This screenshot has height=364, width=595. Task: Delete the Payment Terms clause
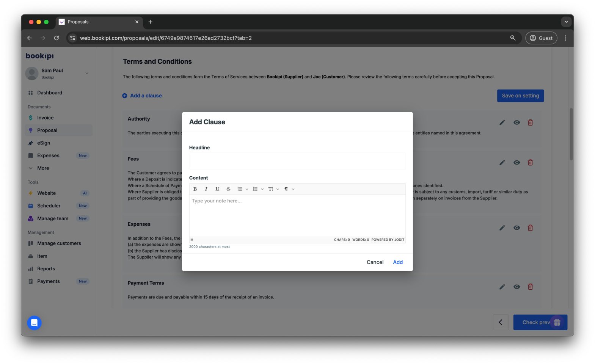(x=531, y=287)
